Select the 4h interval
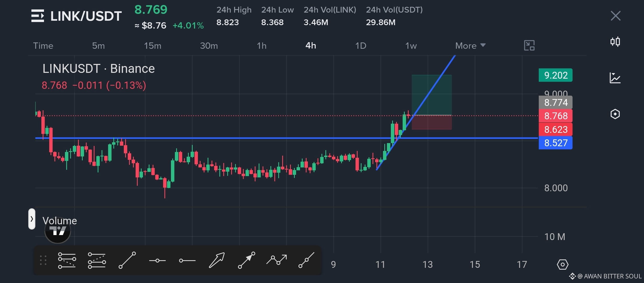The width and height of the screenshot is (644, 283). [x=311, y=46]
